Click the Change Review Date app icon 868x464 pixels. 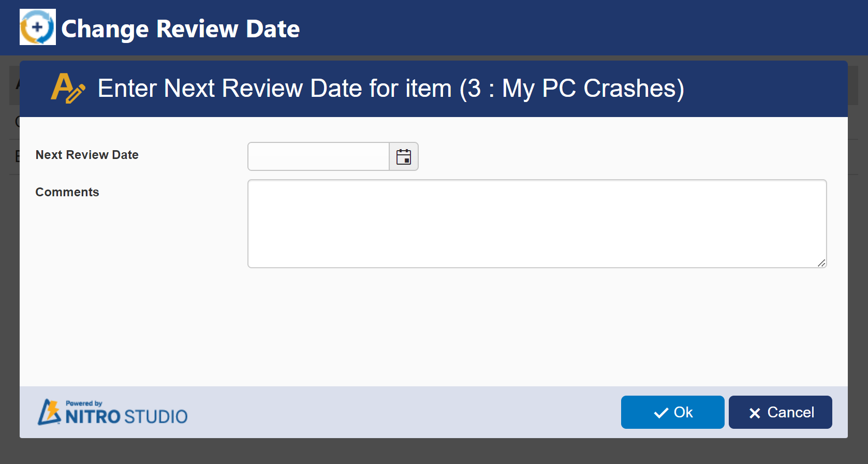[37, 27]
